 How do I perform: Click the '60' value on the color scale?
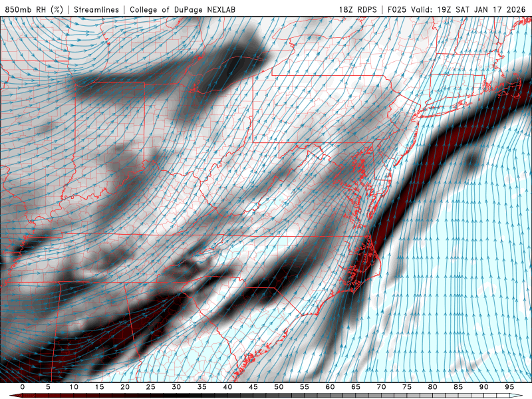pos(330,387)
